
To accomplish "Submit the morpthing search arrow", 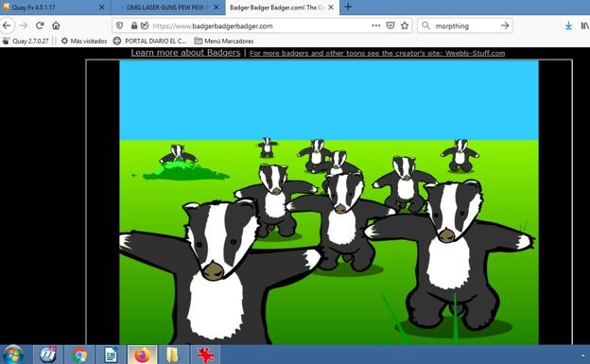I will pos(505,26).
